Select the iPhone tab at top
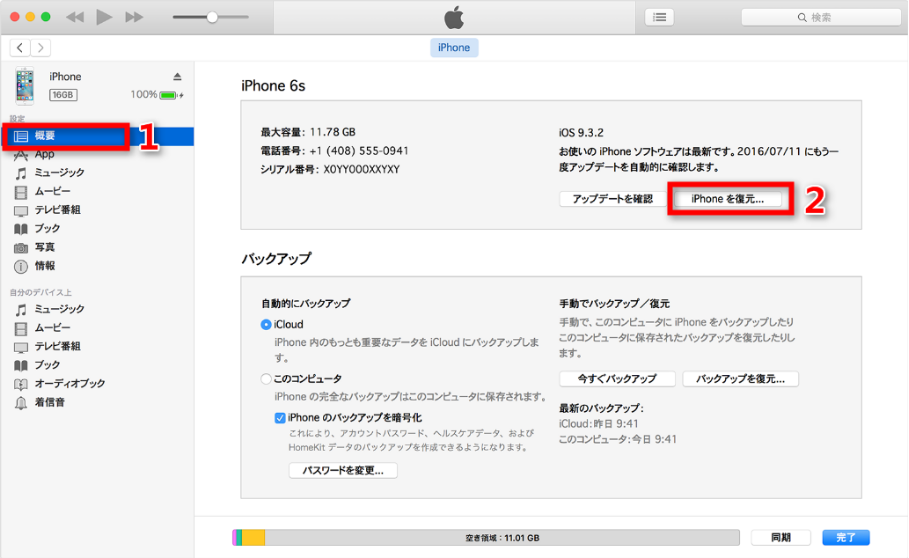Viewport: 909px width, 558px height. 454,48
